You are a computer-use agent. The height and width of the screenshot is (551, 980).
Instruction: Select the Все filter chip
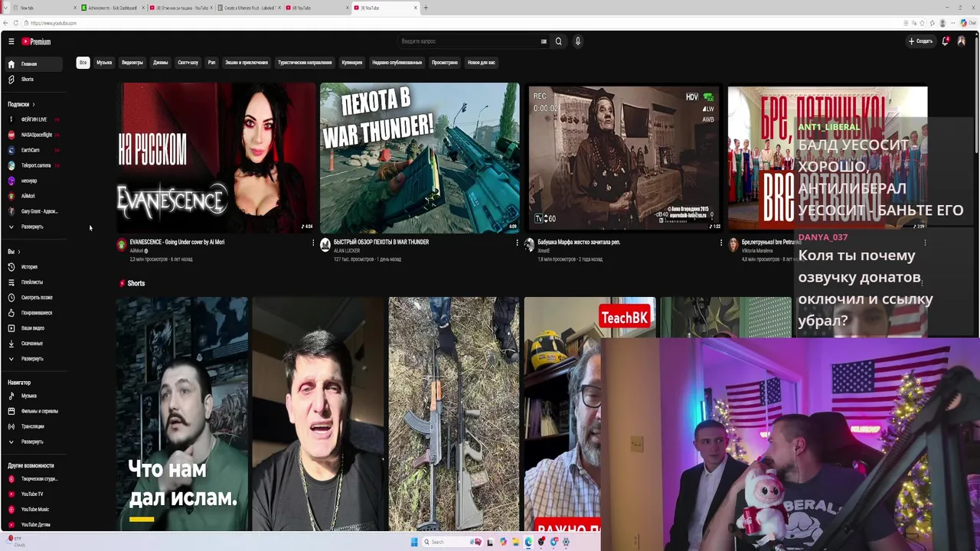click(83, 63)
